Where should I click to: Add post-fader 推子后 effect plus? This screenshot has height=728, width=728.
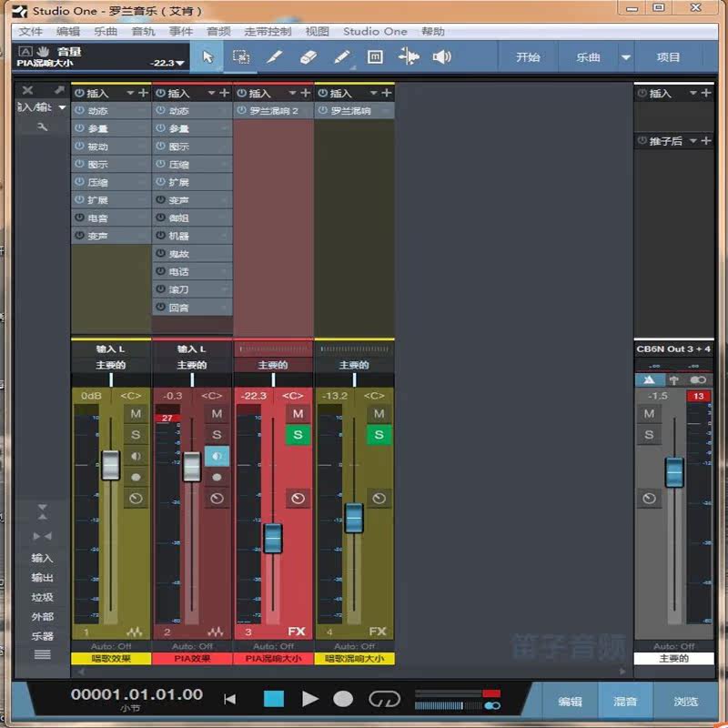tap(706, 140)
